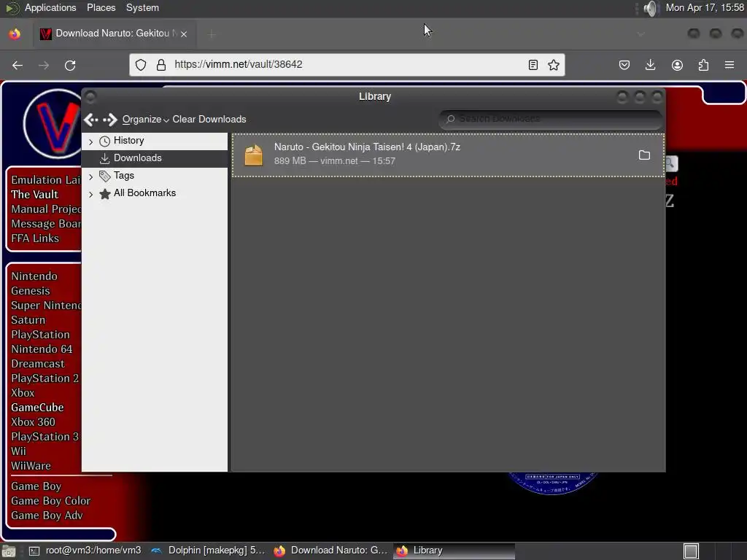Open Firefox account menu
Image resolution: width=747 pixels, height=560 pixels.
pos(677,65)
